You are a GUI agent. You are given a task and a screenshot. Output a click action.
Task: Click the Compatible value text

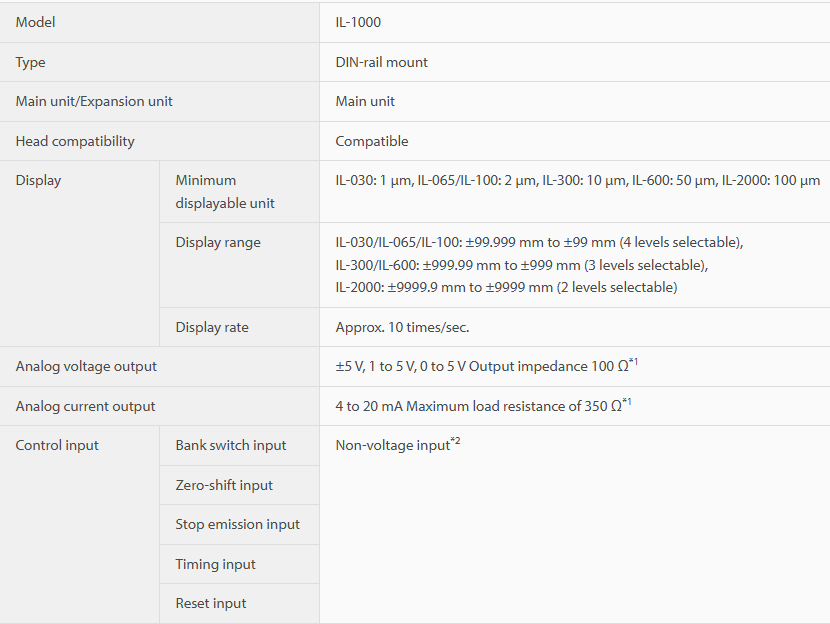(372, 141)
